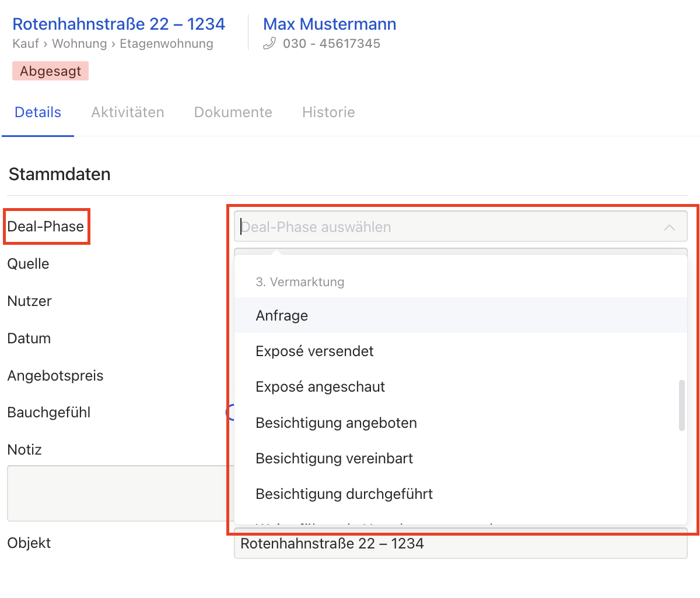Choose Besichtigung vereinbart option
This screenshot has width=700, height=598.
click(x=334, y=459)
